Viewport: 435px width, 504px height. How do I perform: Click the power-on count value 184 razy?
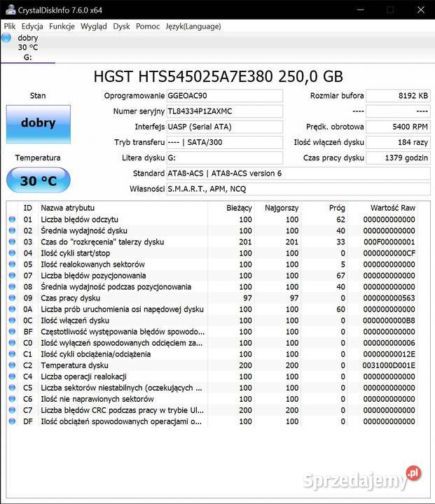399,142
